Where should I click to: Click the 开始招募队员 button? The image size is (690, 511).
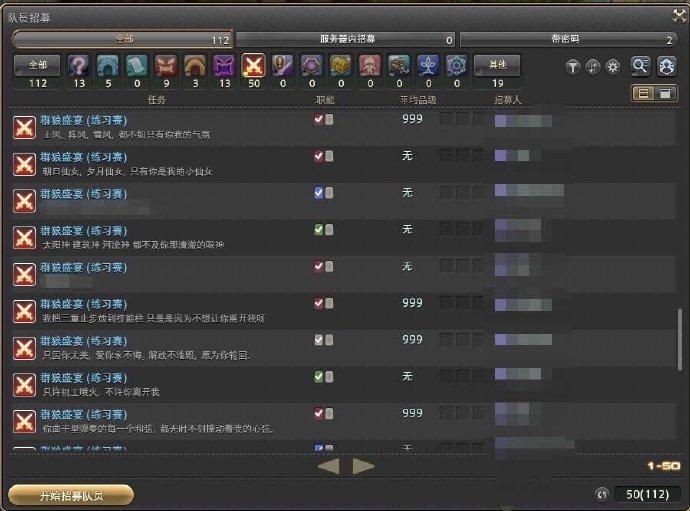click(71, 496)
